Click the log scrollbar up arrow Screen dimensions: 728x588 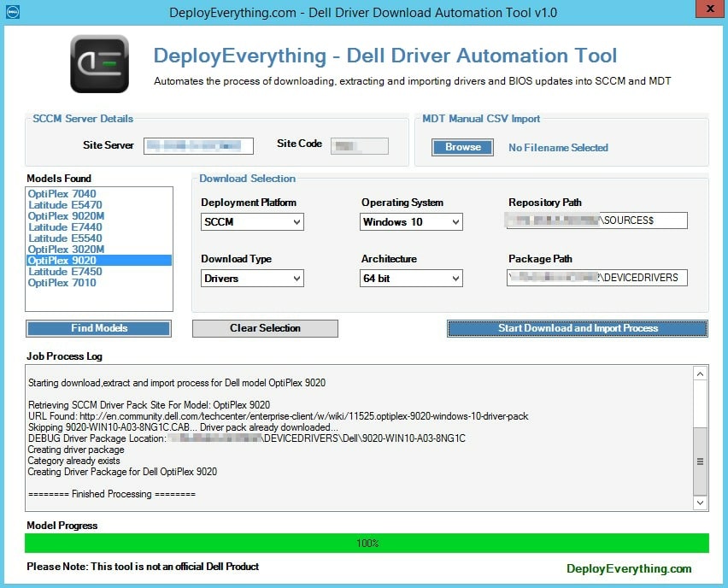click(700, 373)
